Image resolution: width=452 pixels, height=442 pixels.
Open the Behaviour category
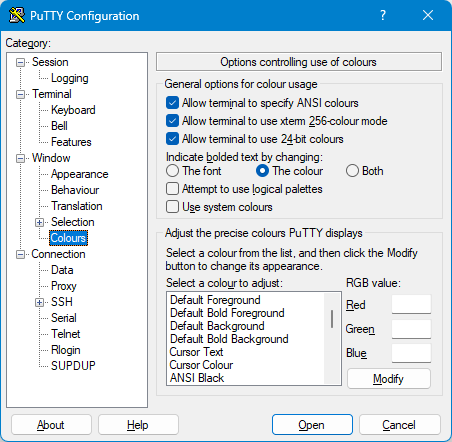(x=75, y=190)
